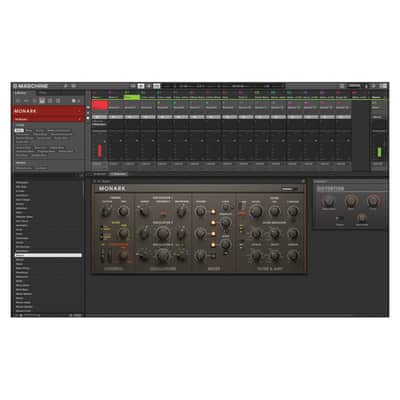Click the Maschine logo in the header
This screenshot has height=400, width=400.
tap(31, 86)
